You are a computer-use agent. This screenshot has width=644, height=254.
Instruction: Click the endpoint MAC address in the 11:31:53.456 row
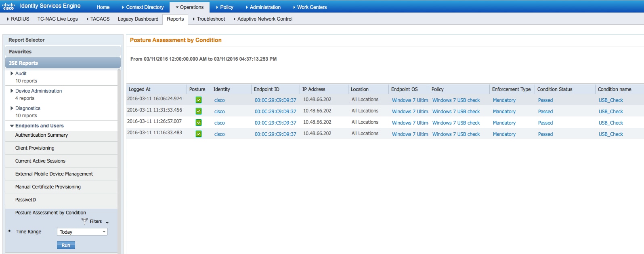[x=275, y=112]
